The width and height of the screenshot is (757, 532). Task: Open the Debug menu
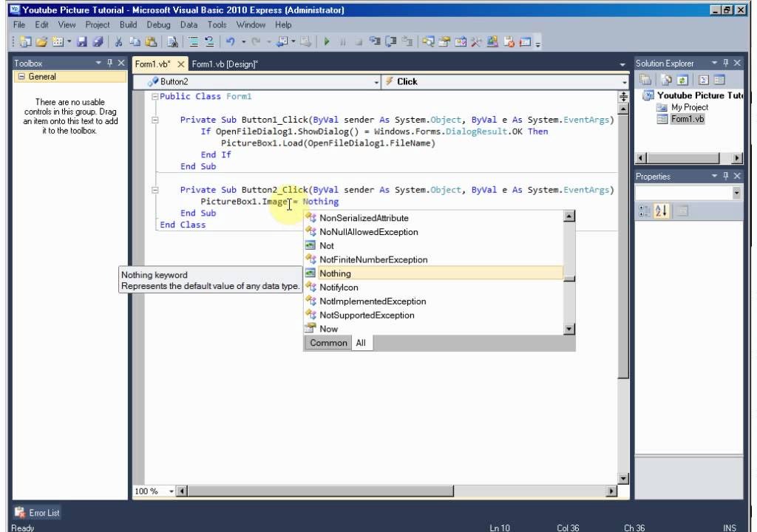pyautogui.click(x=158, y=24)
